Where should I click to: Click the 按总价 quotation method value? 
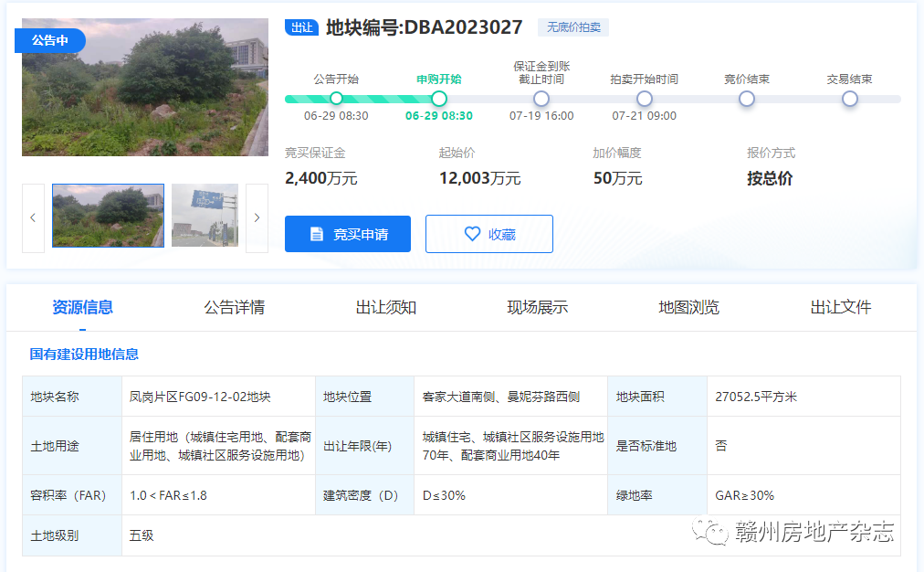[x=770, y=178]
